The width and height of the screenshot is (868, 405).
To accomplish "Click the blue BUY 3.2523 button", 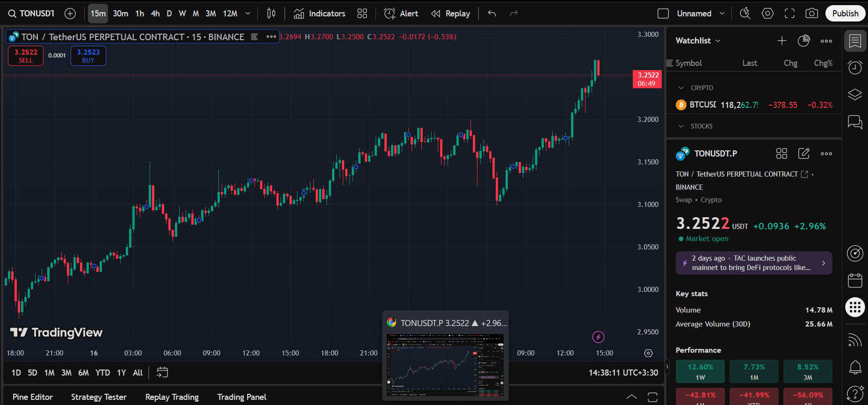I will (x=88, y=56).
